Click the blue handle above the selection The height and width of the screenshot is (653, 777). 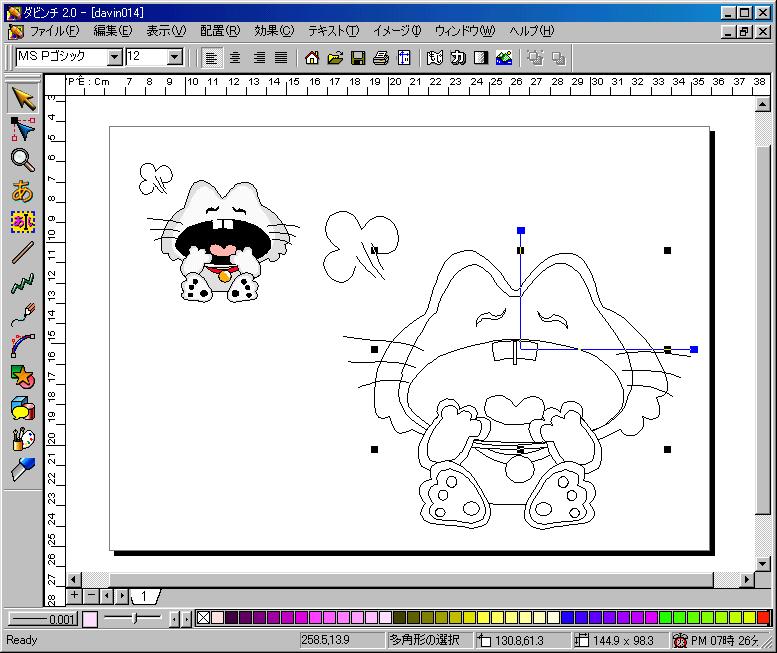pos(521,230)
